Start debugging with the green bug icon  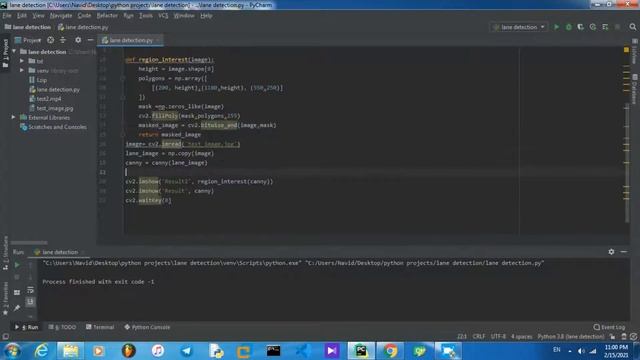point(569,27)
